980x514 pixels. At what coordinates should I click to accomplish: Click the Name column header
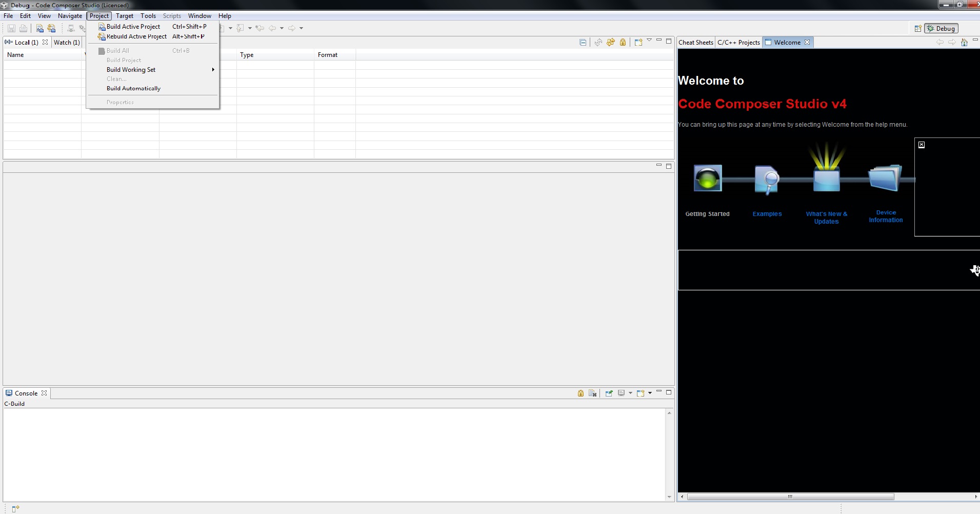click(43, 55)
